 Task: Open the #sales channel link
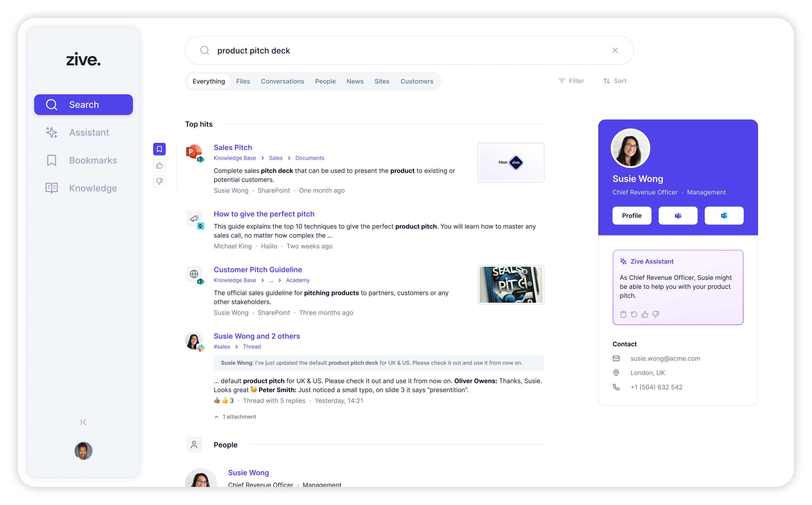pyautogui.click(x=222, y=347)
